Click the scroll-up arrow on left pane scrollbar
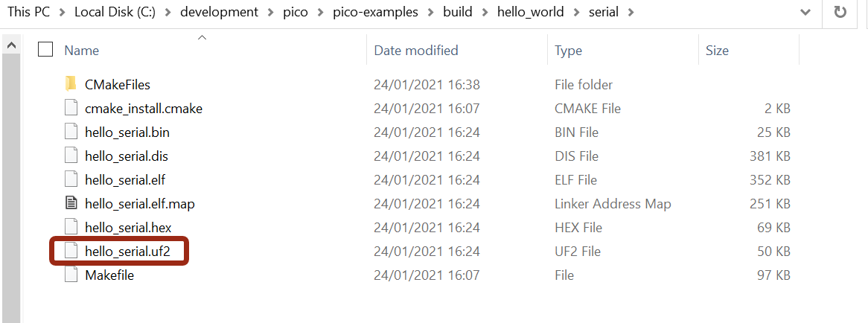The width and height of the screenshot is (868, 323). (x=11, y=45)
